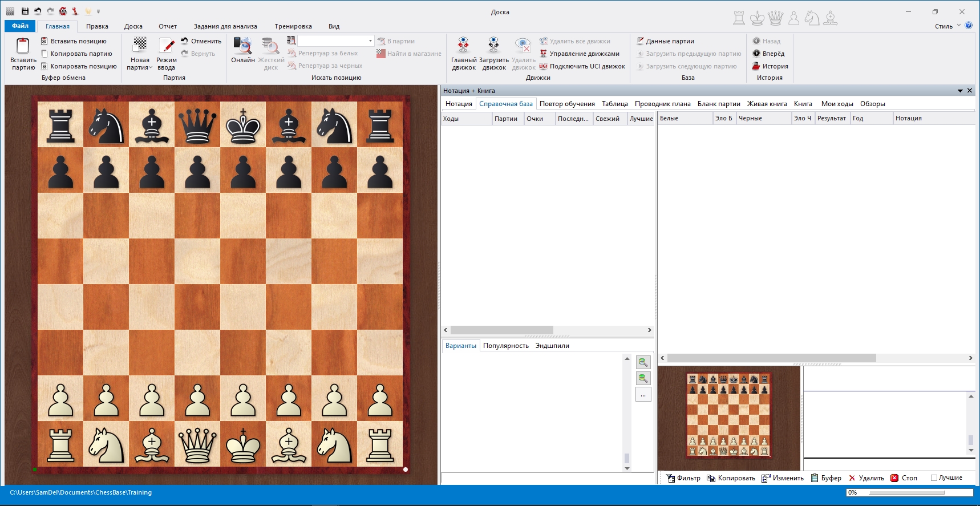Click the Стоп button
The width and height of the screenshot is (980, 506).
coord(904,478)
